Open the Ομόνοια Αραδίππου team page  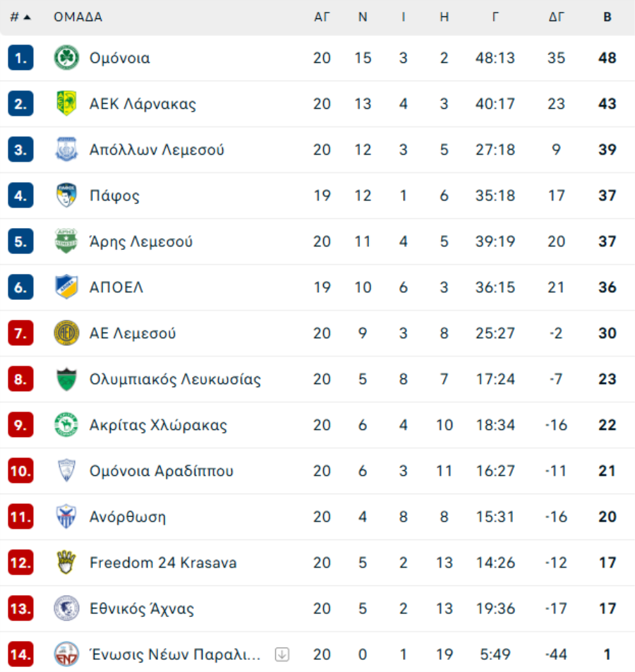[x=162, y=471]
